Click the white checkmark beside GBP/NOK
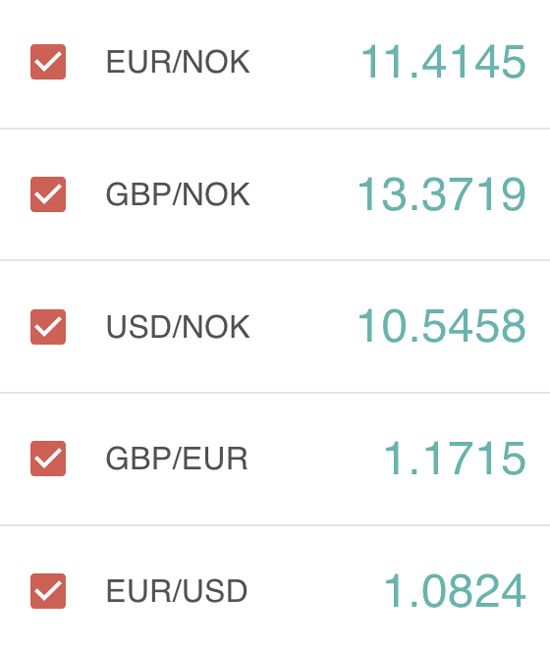 [48, 195]
